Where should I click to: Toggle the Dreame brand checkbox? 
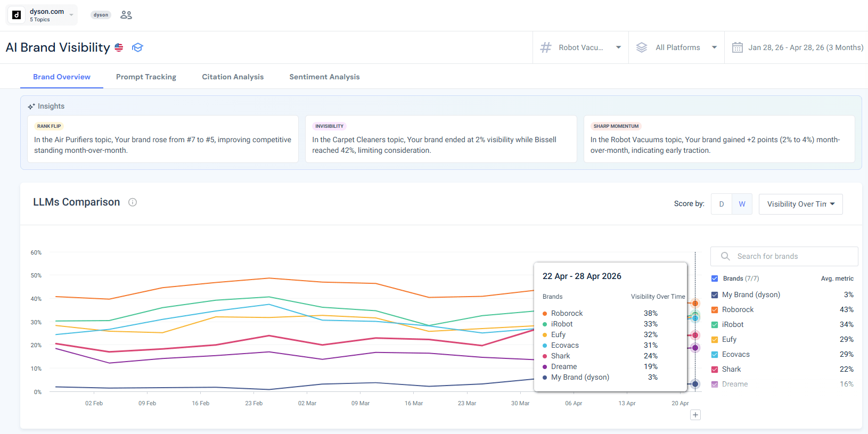[715, 384]
